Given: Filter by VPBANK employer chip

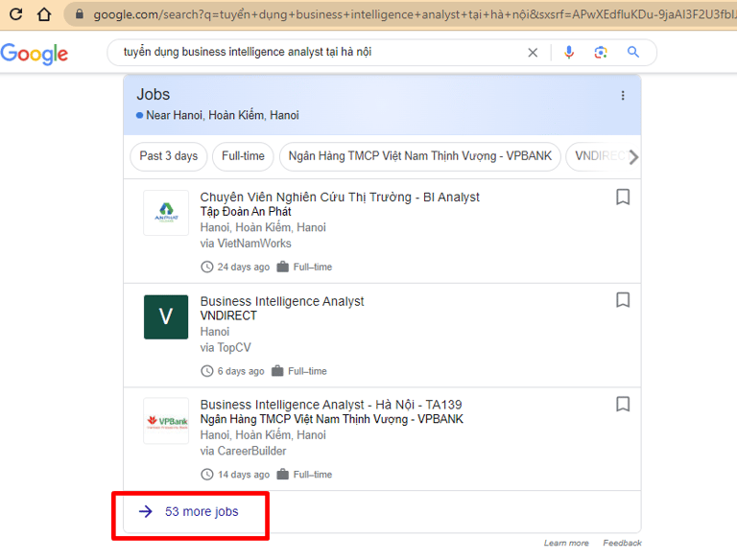Looking at the screenshot, I should [419, 156].
